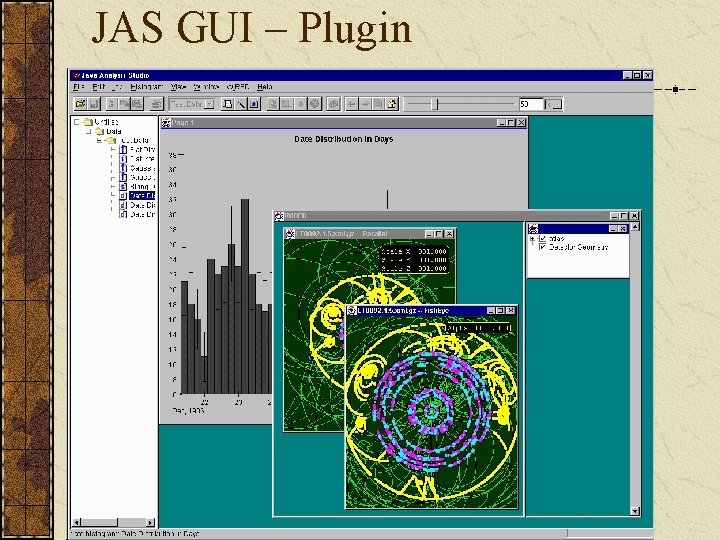Collapse the Data folder node
This screenshot has height=540, width=720.
click(89, 131)
